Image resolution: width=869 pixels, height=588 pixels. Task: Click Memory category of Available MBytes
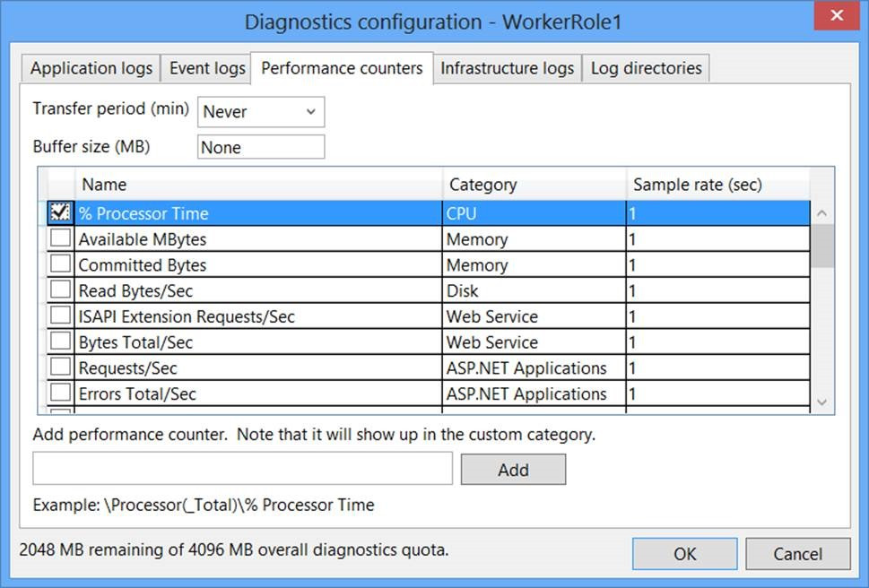pyautogui.click(x=534, y=239)
